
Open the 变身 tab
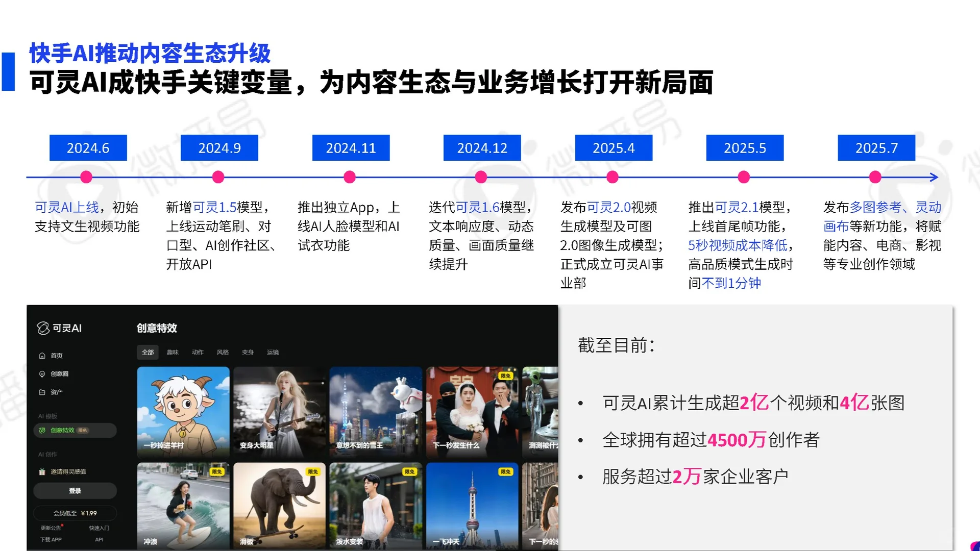click(248, 352)
